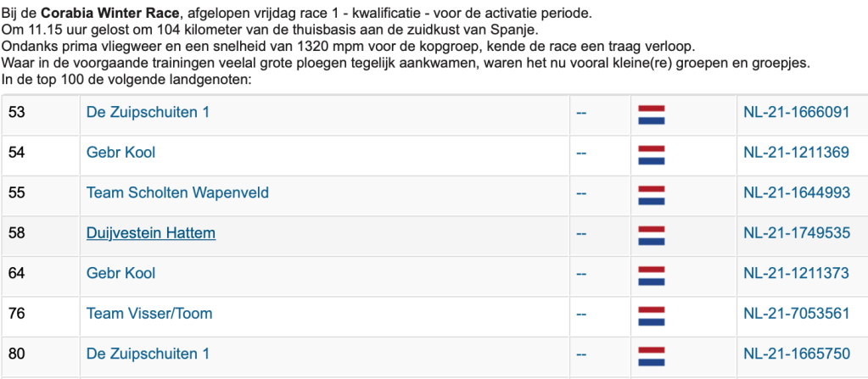Open the De Zuipschuiten 1 link in row 80
This screenshot has height=379, width=868.
click(x=148, y=354)
